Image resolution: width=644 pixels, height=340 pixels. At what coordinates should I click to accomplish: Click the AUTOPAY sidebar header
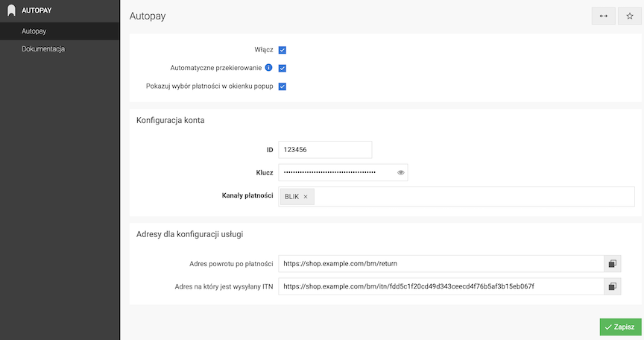(x=60, y=10)
